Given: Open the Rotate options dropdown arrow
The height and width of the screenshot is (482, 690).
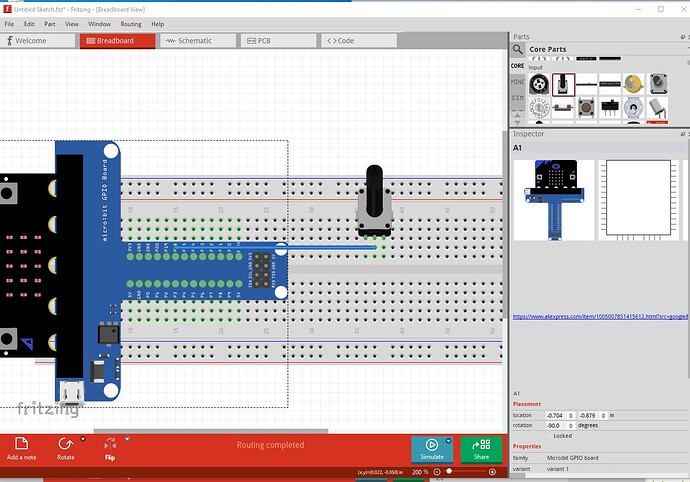Looking at the screenshot, I should point(83,439).
